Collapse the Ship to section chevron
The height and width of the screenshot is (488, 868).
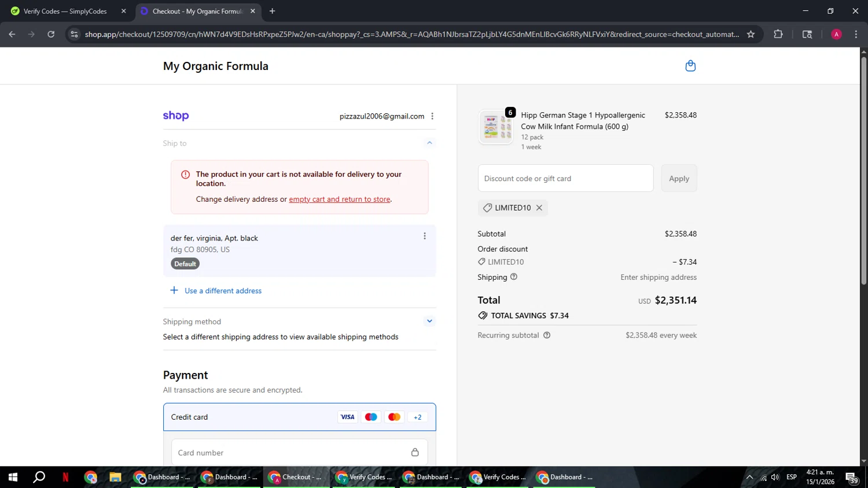pos(429,143)
